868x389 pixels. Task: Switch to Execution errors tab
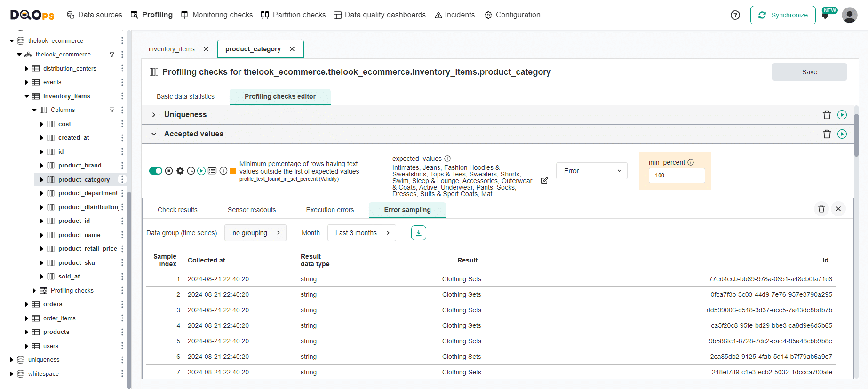coord(330,210)
